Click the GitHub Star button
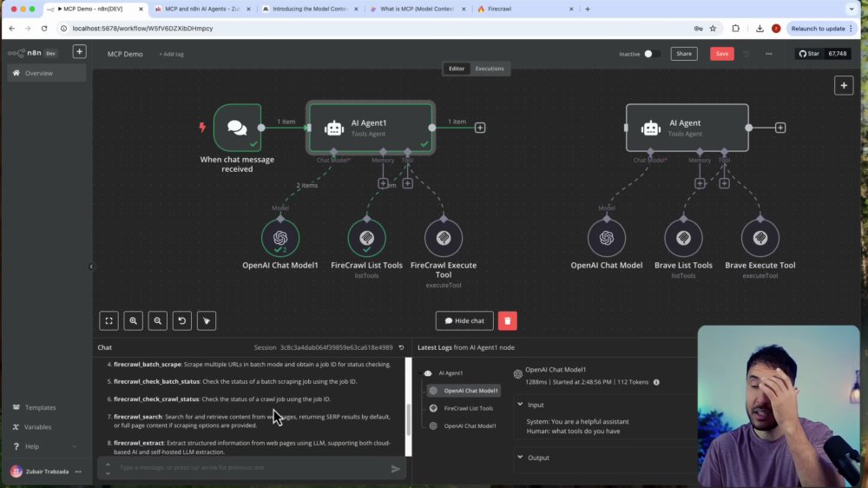Screen dimensions: 868x488 pyautogui.click(x=809, y=54)
